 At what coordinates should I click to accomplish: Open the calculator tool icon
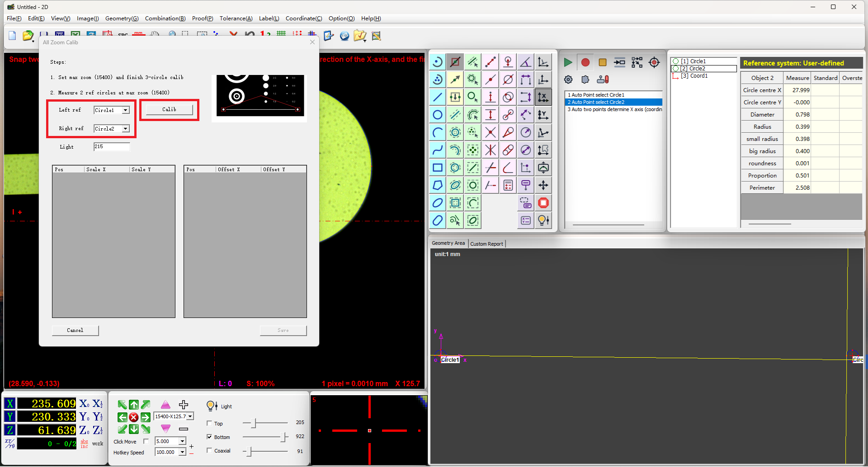coord(508,185)
